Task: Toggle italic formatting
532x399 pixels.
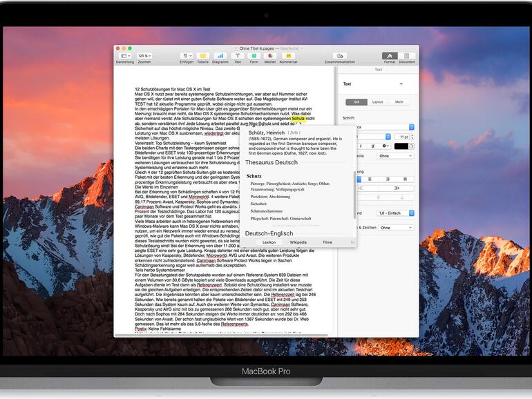Action: pyautogui.click(x=361, y=146)
